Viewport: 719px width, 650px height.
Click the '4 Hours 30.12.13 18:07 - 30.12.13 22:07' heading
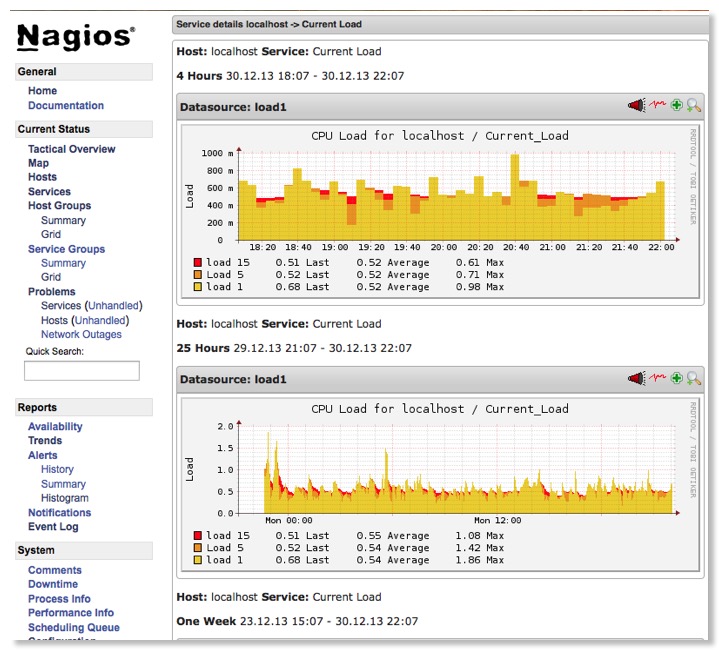290,76
